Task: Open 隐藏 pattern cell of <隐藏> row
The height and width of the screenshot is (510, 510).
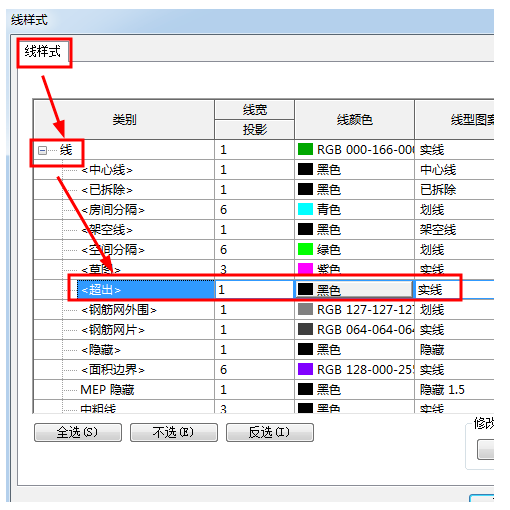Action: tap(454, 350)
